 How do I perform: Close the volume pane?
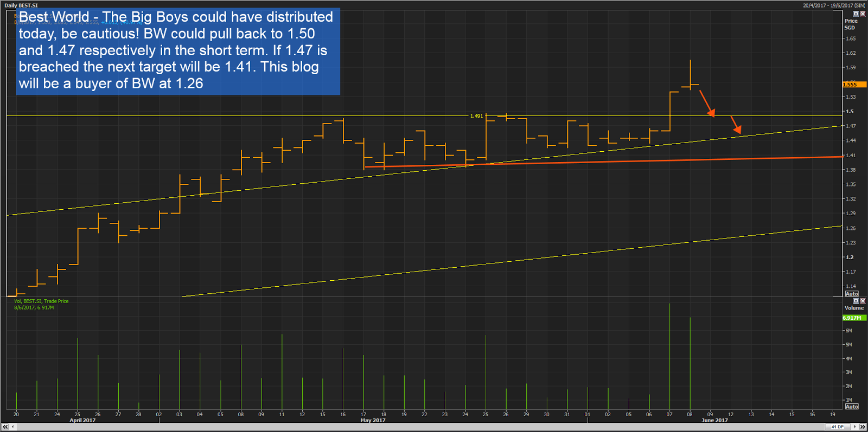pyautogui.click(x=863, y=301)
